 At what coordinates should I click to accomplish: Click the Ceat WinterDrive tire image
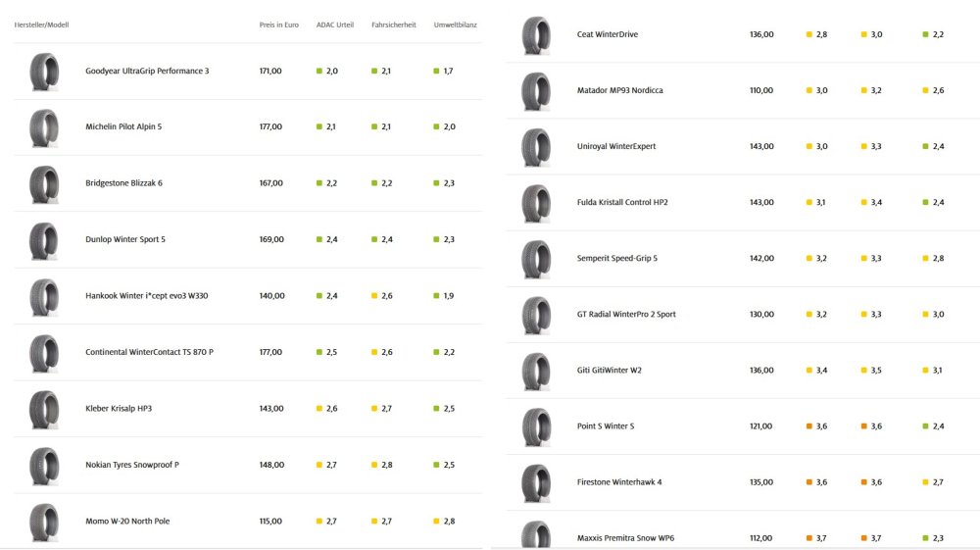pos(536,35)
